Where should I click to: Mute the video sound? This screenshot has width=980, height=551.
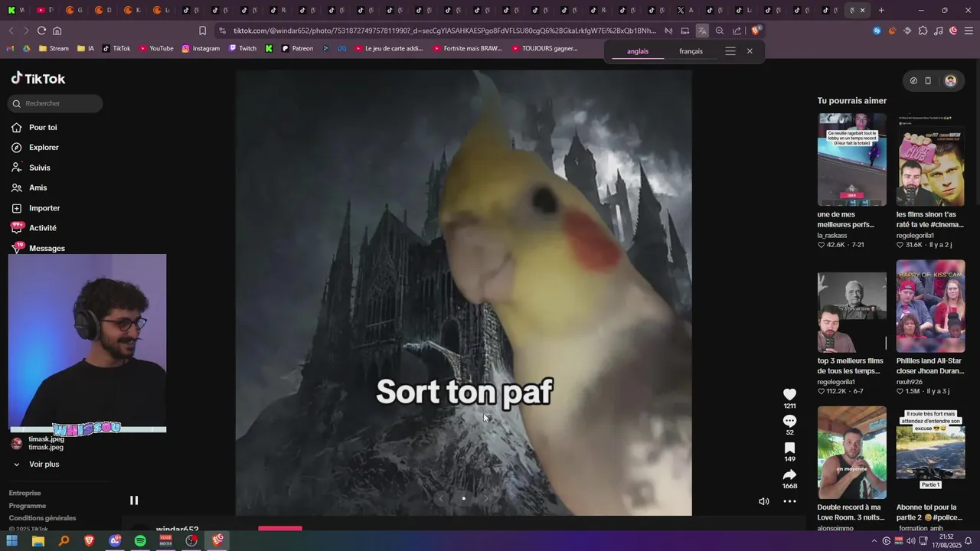coord(763,501)
